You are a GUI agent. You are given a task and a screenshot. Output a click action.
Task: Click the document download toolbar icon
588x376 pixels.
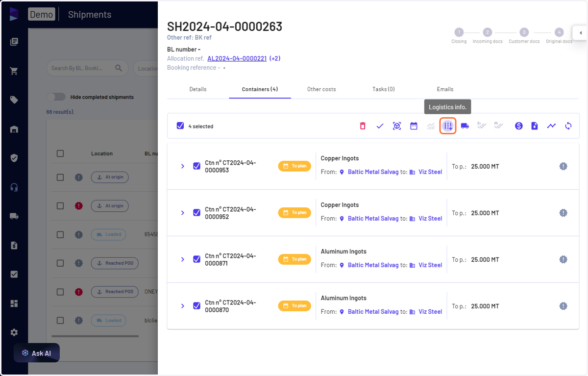coord(535,126)
